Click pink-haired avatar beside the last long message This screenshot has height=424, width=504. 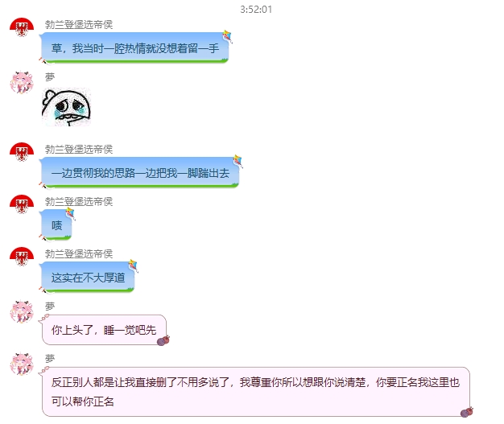[22, 364]
